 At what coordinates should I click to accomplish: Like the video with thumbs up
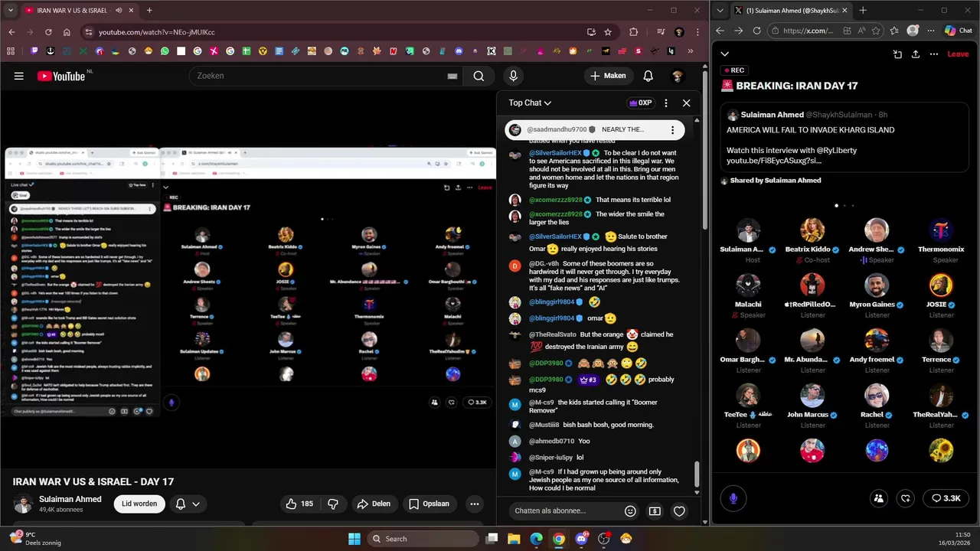pyautogui.click(x=299, y=504)
